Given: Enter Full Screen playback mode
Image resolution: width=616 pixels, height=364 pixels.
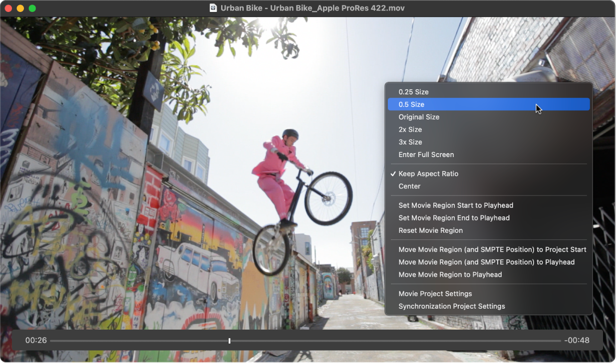Looking at the screenshot, I should pyautogui.click(x=426, y=155).
